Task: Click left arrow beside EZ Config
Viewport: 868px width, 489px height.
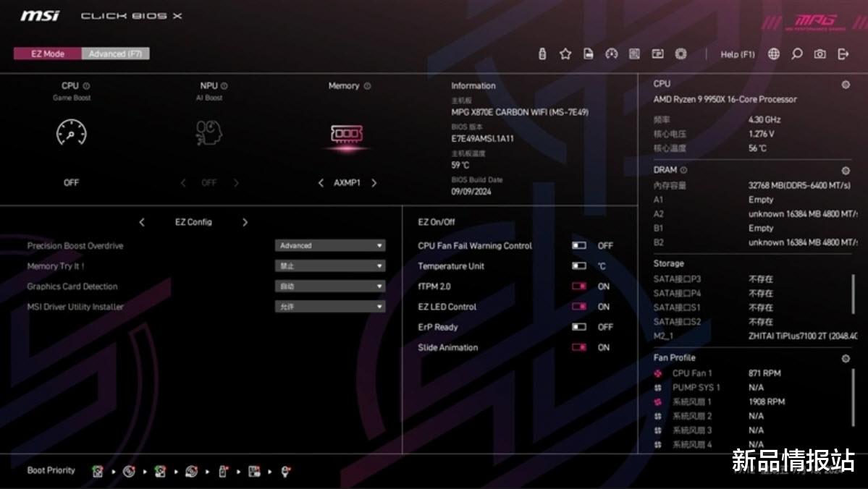Action: click(142, 222)
